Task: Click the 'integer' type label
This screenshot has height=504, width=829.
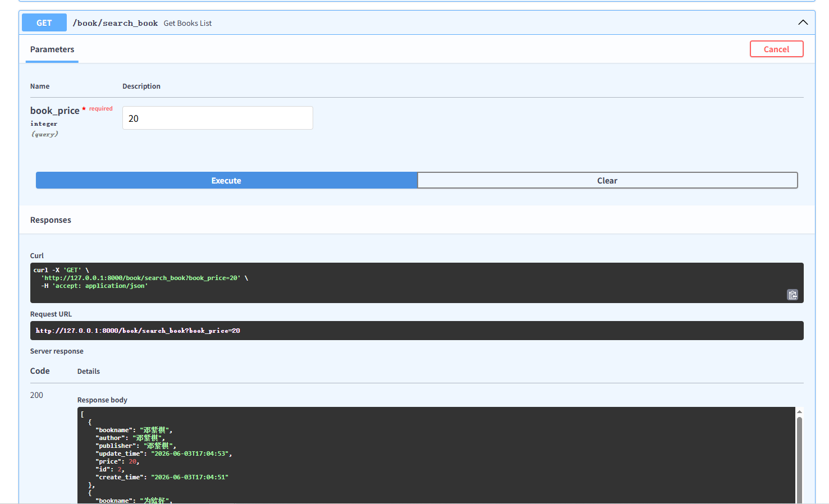Action: coord(44,123)
